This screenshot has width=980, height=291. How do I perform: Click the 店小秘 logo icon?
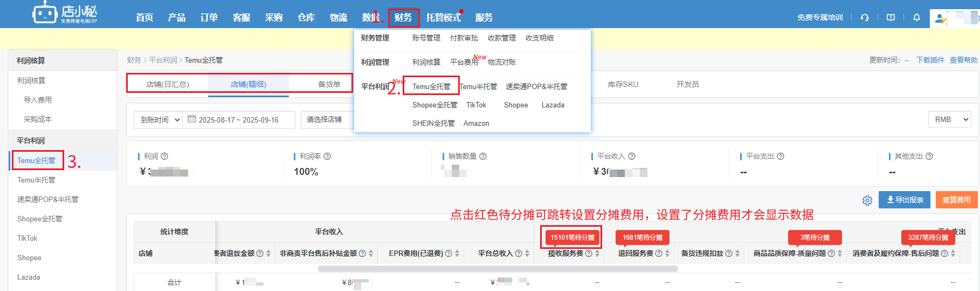45,13
